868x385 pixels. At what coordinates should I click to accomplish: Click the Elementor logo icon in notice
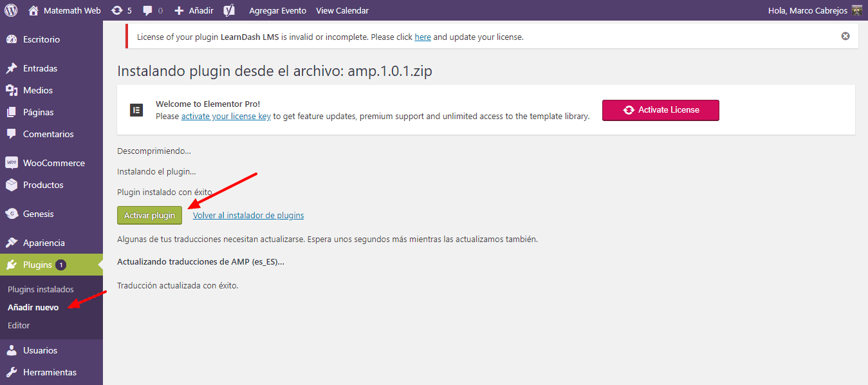(136, 109)
